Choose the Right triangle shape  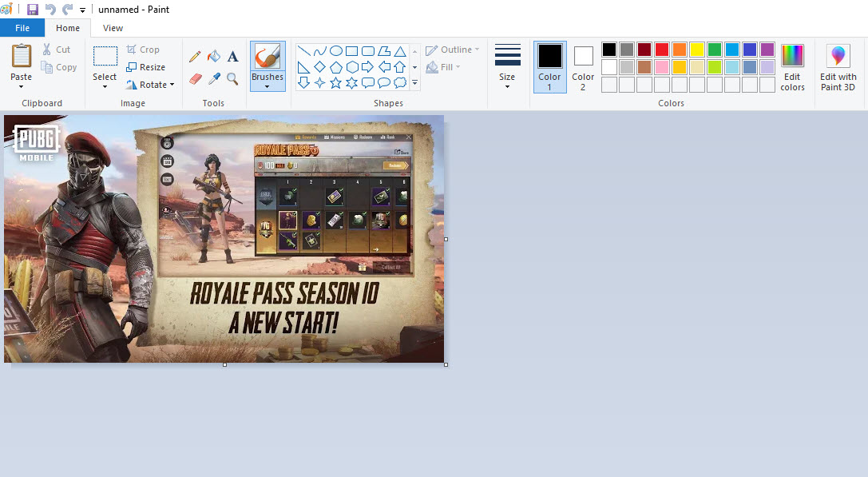[x=304, y=68]
